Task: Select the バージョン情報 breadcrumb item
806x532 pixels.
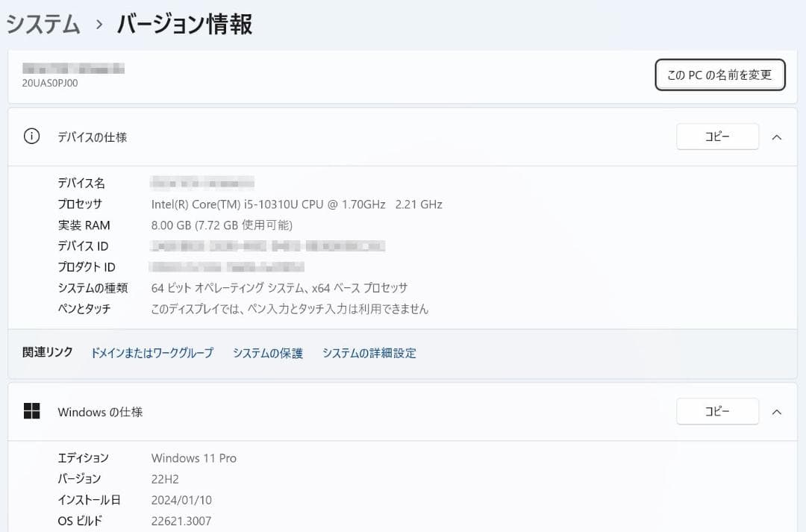Action: coord(183,24)
